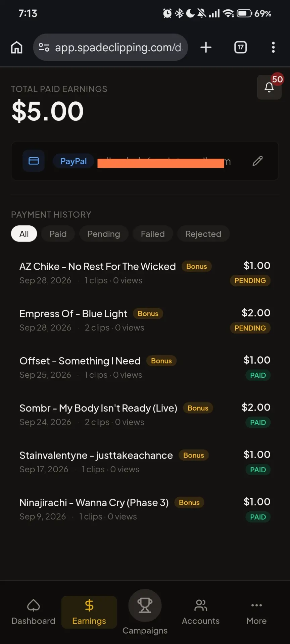Viewport: 290px width, 644px height.
Task: Open a new tab with plus icon
Action: pos(206,47)
